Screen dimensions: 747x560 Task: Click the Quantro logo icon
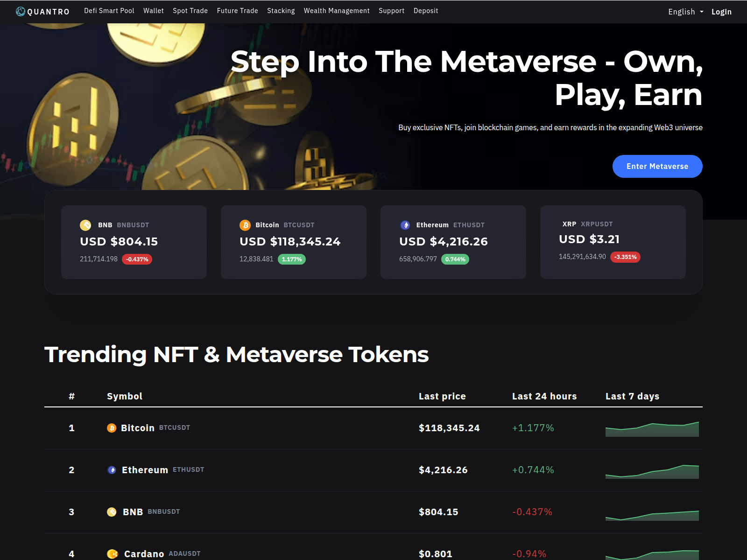(x=21, y=12)
